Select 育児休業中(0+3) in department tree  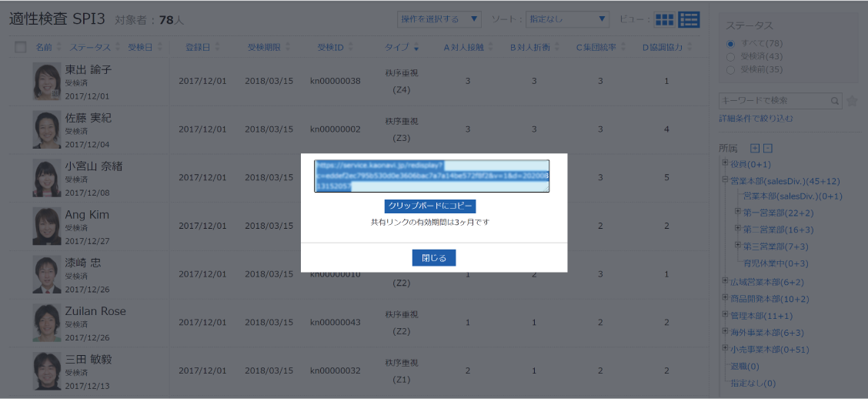pos(775,263)
